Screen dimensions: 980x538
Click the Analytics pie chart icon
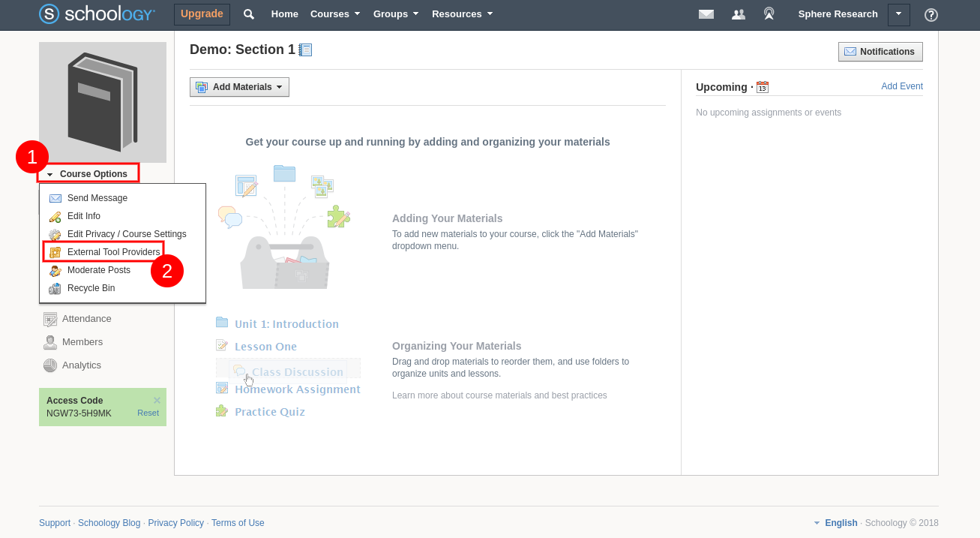pos(50,365)
